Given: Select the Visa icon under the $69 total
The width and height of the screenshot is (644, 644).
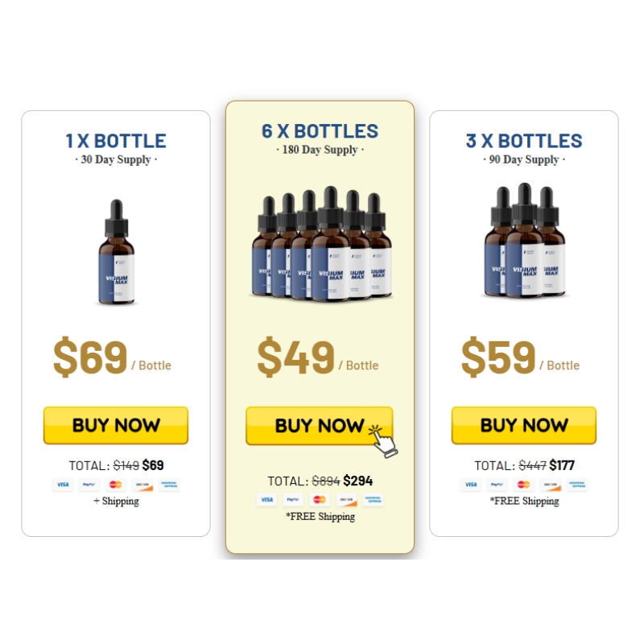Looking at the screenshot, I should (x=63, y=485).
